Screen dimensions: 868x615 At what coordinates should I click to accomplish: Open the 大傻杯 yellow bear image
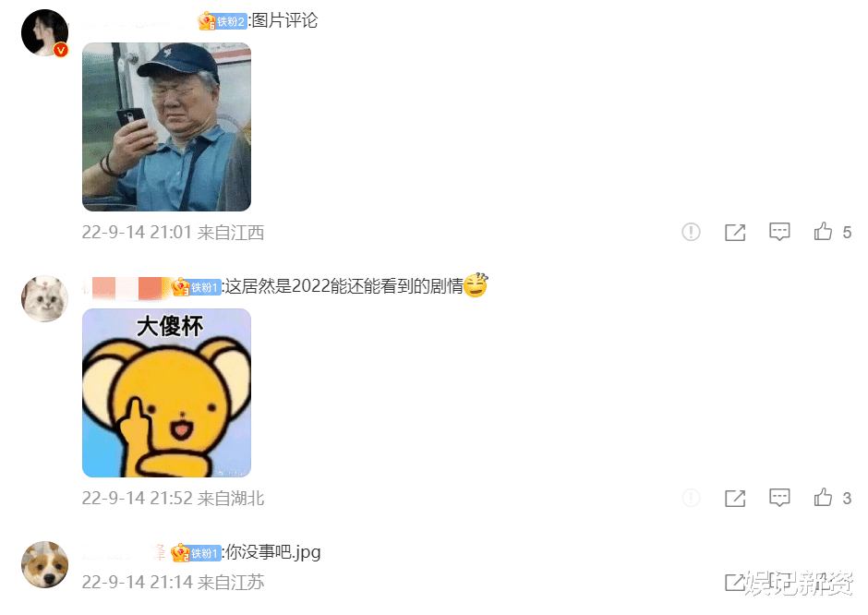pyautogui.click(x=166, y=393)
